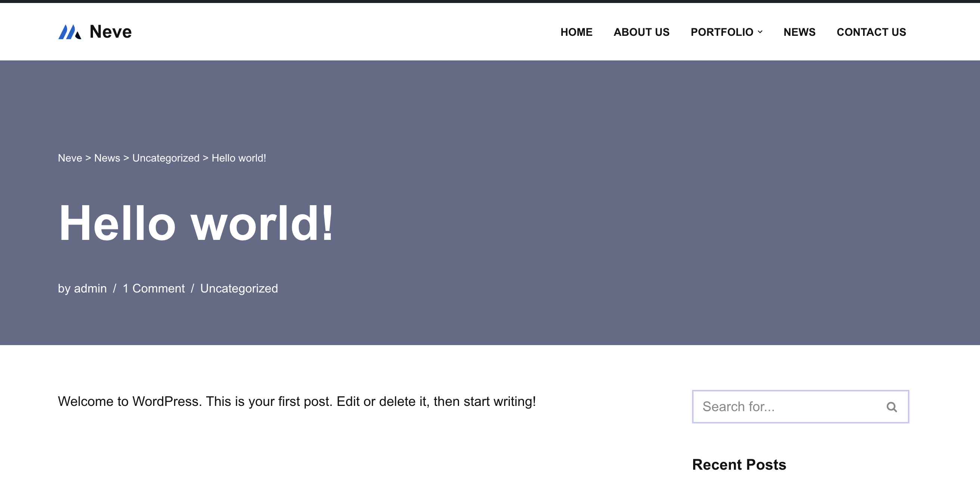Expand the Portfolio menu chevron

click(x=760, y=32)
